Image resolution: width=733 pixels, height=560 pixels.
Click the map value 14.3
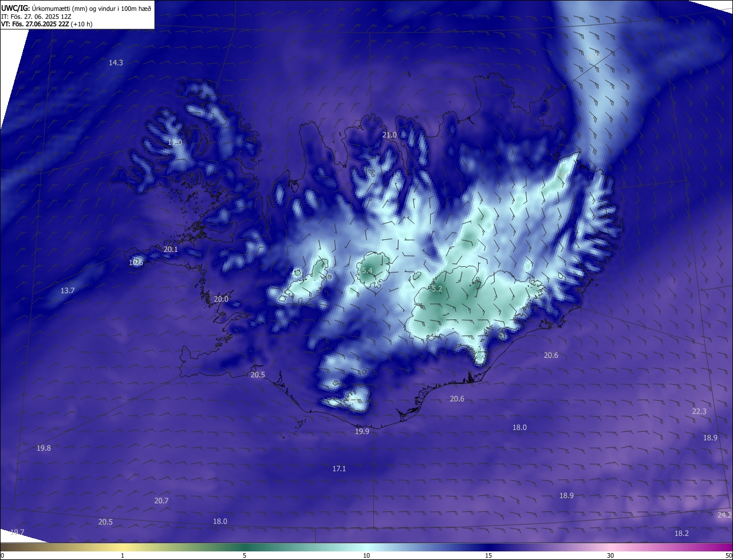tap(116, 62)
